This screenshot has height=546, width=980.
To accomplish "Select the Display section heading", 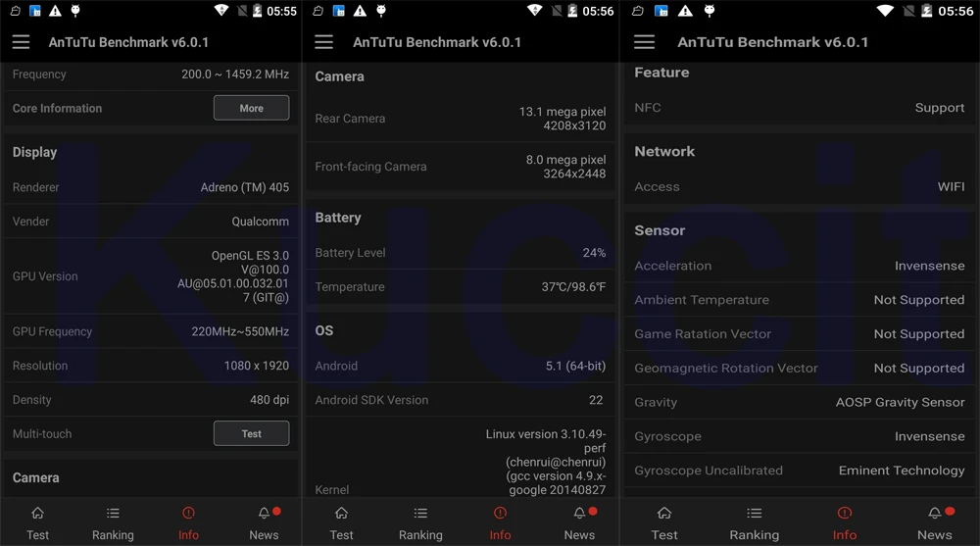I will [34, 152].
